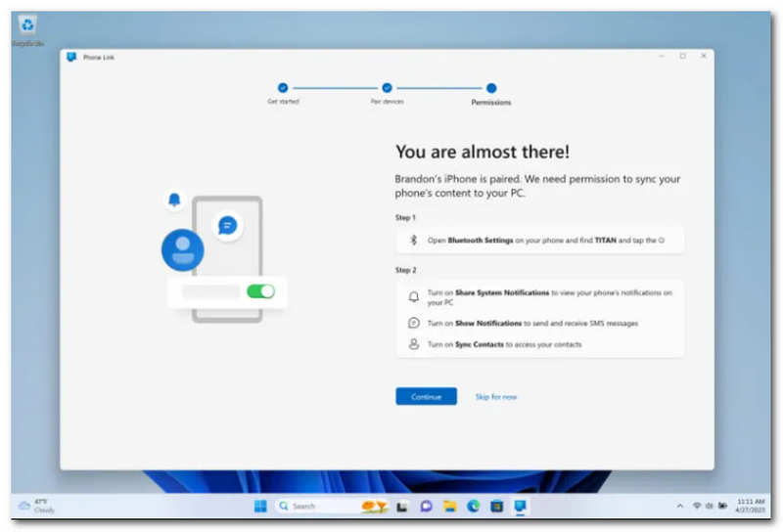
Task: Click the Phone Link taskbar icon
Action: tap(521, 507)
